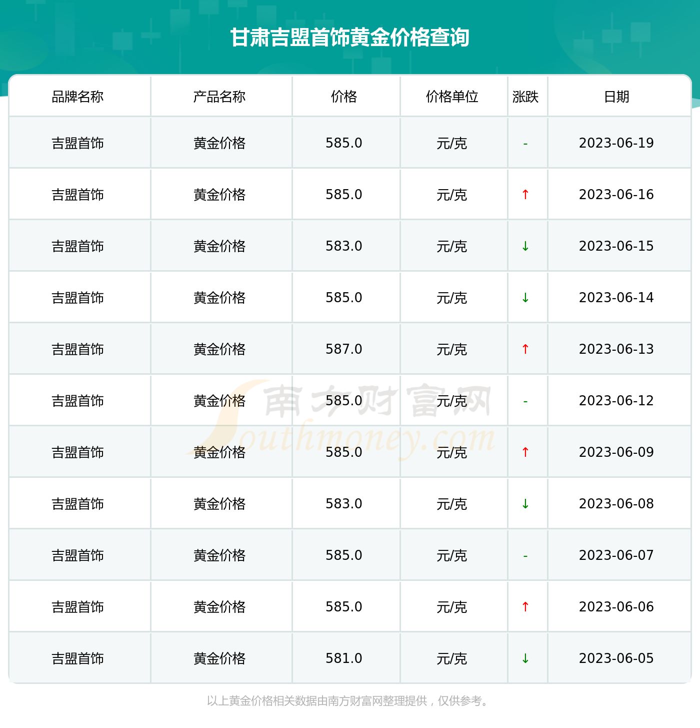This screenshot has width=700, height=728.
Task: Click the date 2023-06-19
Action: point(616,143)
